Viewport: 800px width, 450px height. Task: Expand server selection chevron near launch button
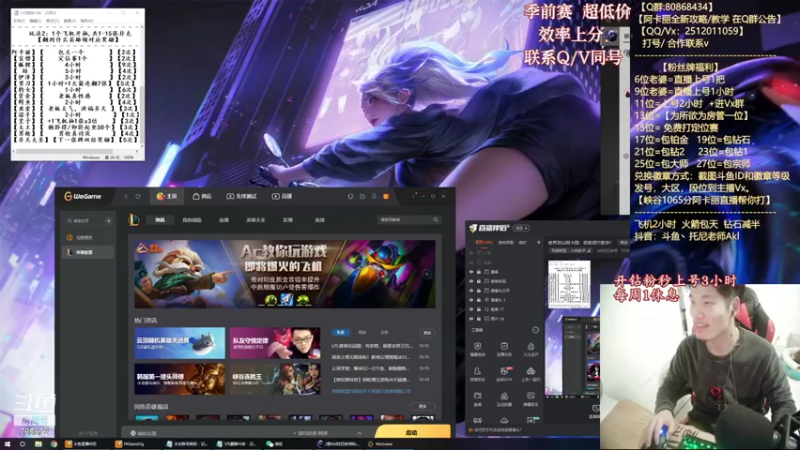tap(359, 433)
